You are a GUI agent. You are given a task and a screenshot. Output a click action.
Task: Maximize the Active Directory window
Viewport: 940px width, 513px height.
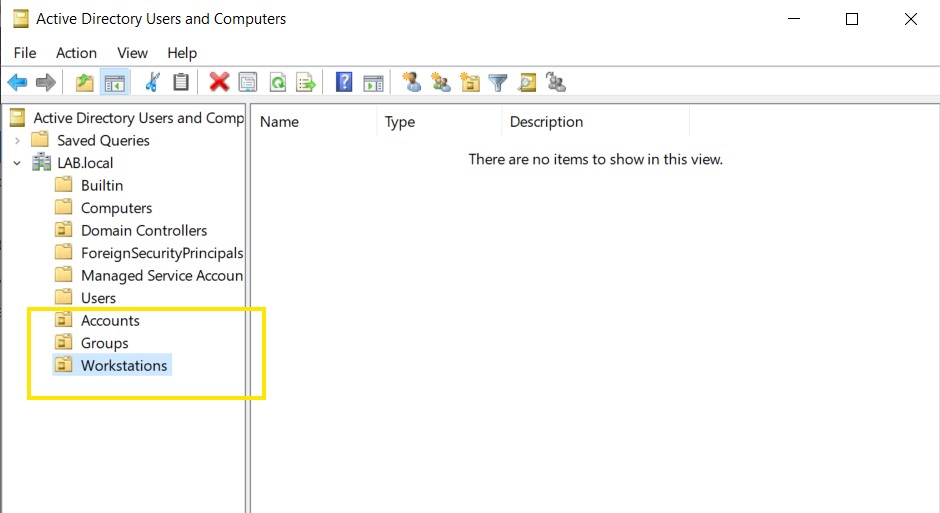click(x=852, y=19)
